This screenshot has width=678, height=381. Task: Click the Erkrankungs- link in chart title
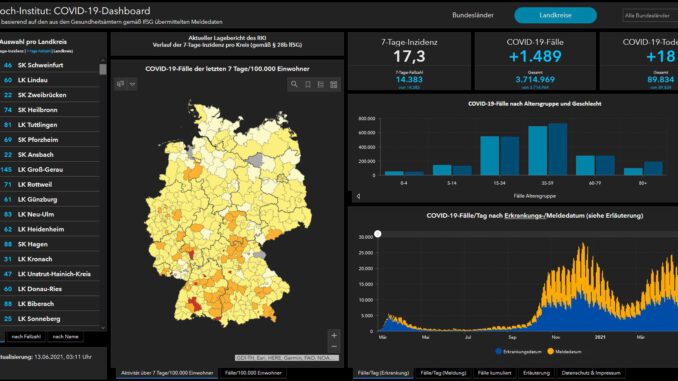coord(524,215)
